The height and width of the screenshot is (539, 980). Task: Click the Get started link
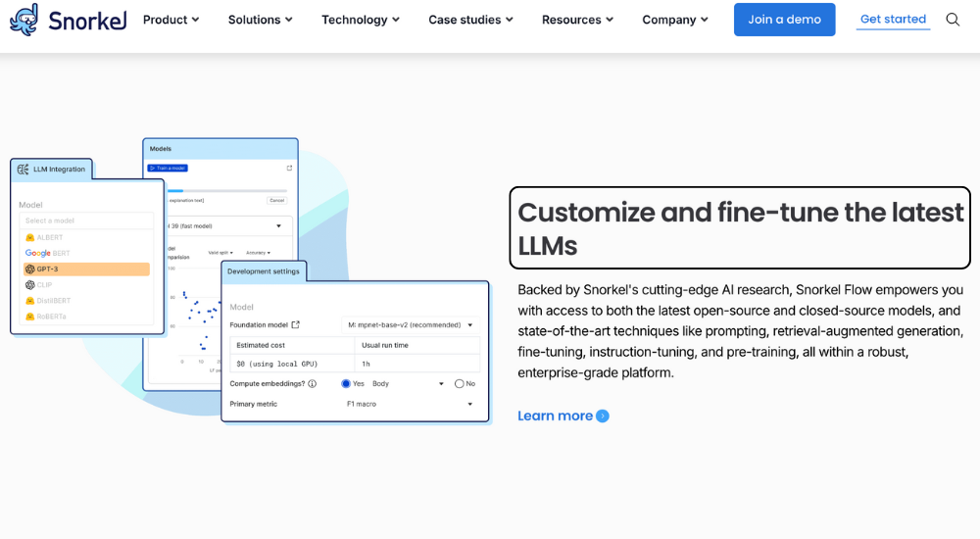[893, 20]
